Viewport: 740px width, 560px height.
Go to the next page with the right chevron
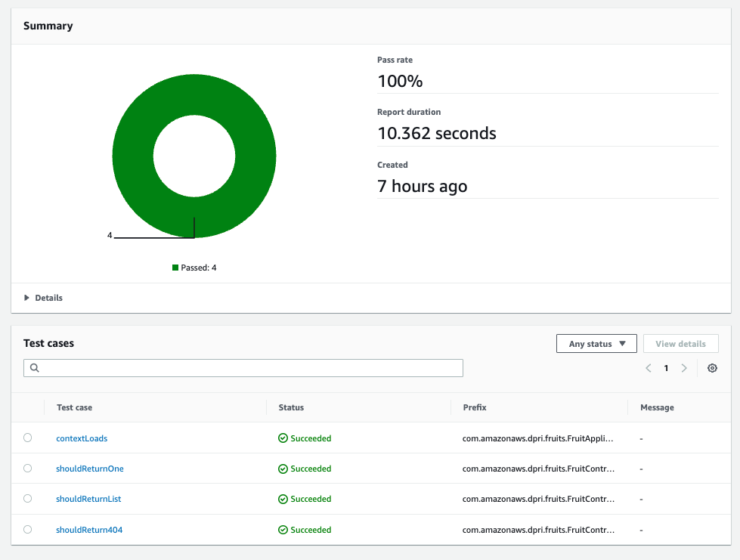[x=684, y=368]
